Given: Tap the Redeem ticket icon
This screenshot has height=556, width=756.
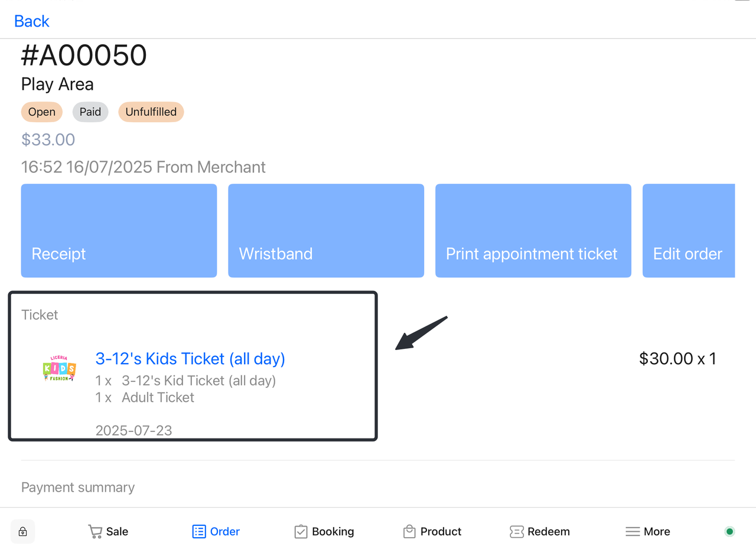Looking at the screenshot, I should pyautogui.click(x=517, y=531).
